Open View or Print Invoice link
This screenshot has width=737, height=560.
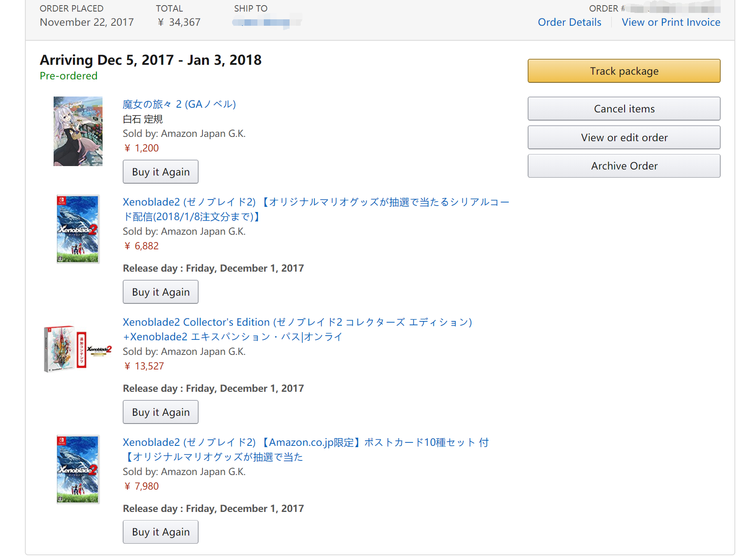[671, 22]
